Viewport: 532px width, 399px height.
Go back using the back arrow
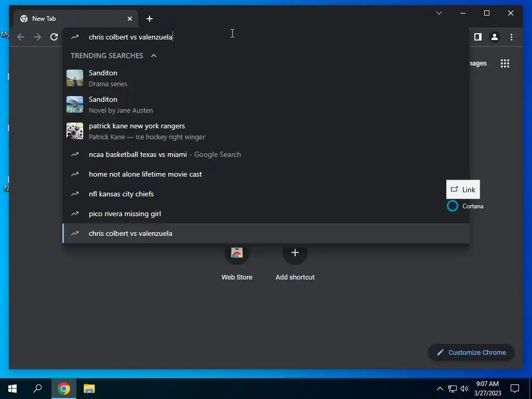(21, 37)
